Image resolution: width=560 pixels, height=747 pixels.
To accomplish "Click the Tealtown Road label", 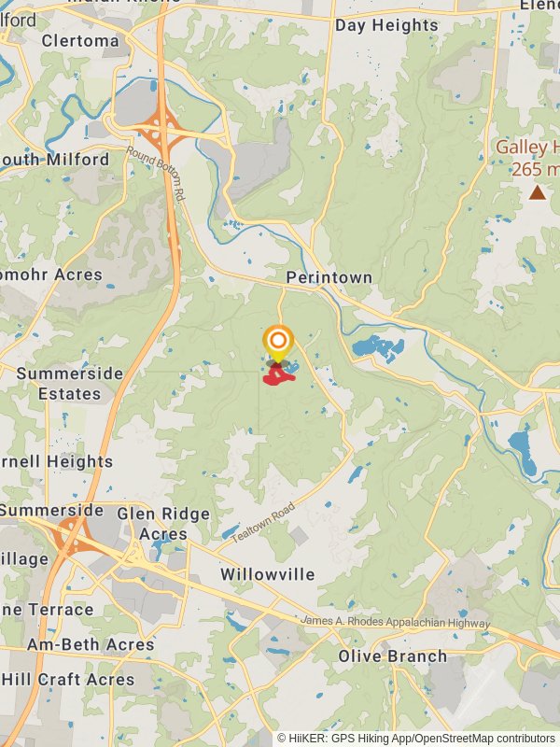I will [x=263, y=522].
